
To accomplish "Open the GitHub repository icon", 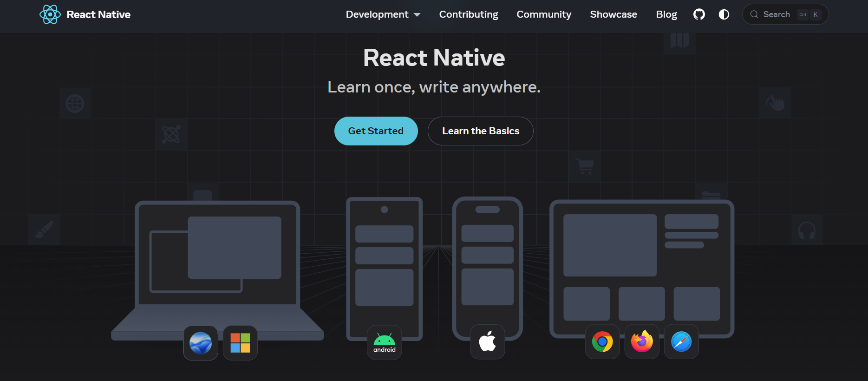I will (699, 14).
